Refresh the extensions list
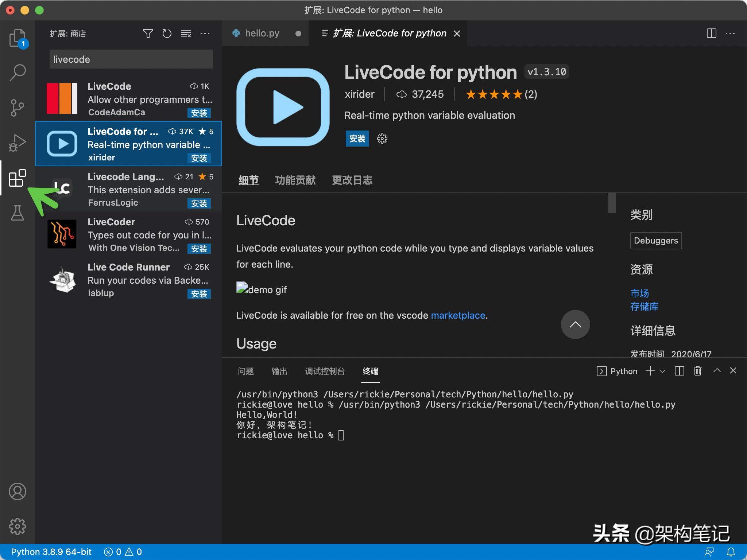This screenshot has height=560, width=747. pyautogui.click(x=167, y=33)
